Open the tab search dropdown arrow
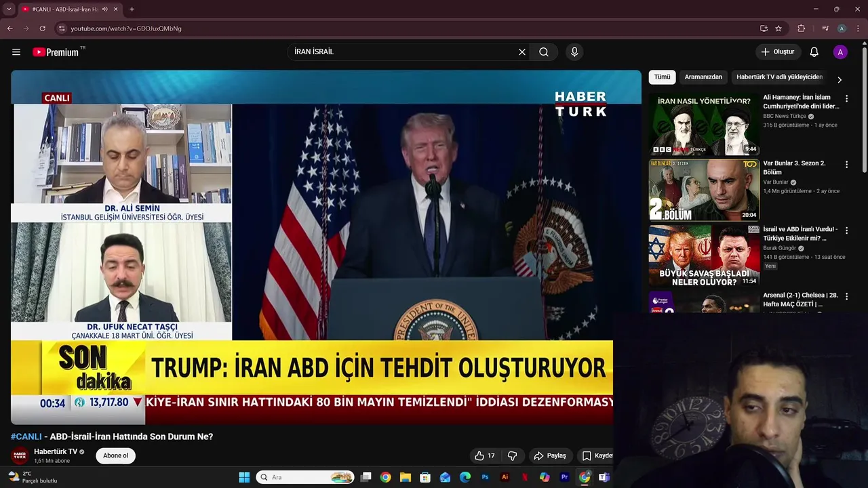The width and height of the screenshot is (868, 488). (x=9, y=9)
